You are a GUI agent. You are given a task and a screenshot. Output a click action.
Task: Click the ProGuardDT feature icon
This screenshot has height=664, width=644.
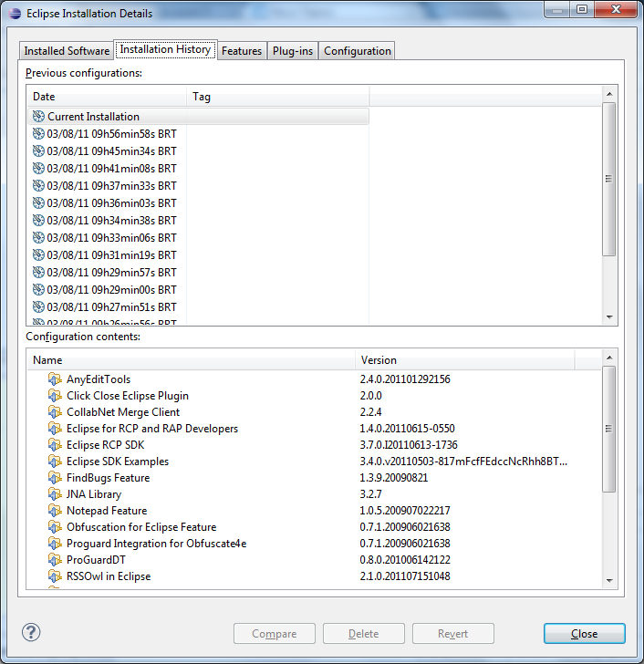[55, 560]
